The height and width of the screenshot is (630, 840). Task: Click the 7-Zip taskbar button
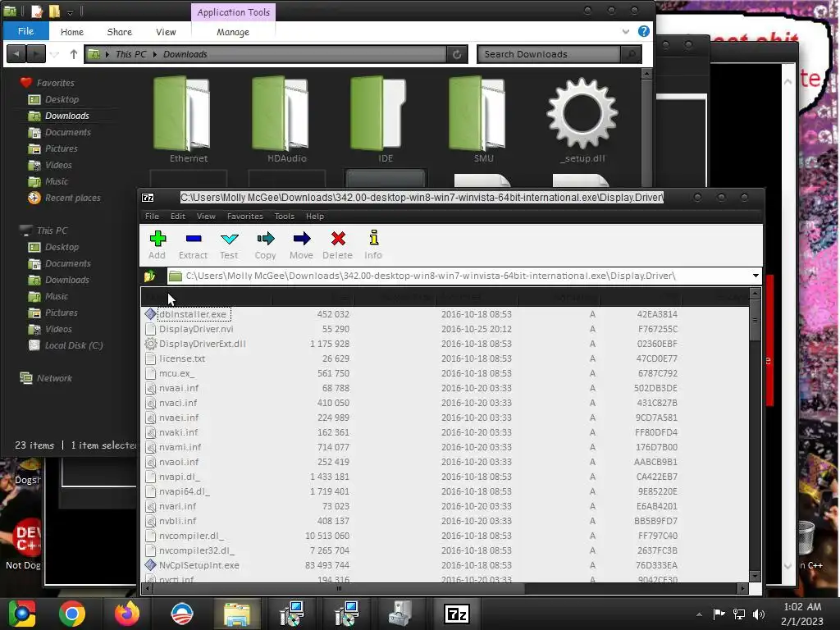(x=456, y=614)
